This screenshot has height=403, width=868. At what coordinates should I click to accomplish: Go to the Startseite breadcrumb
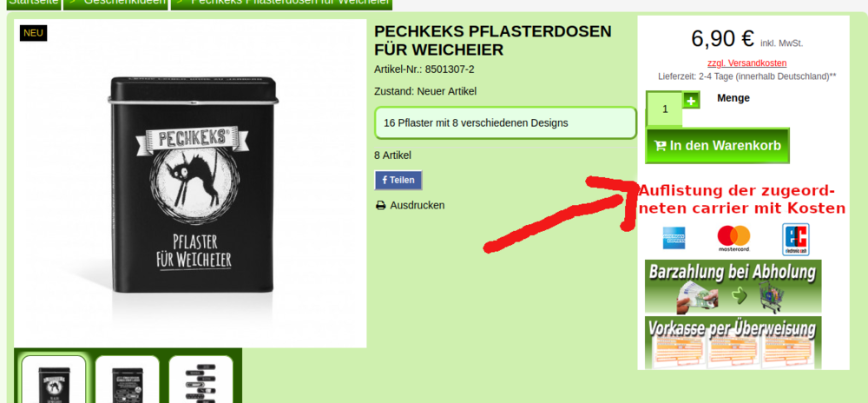(33, 3)
